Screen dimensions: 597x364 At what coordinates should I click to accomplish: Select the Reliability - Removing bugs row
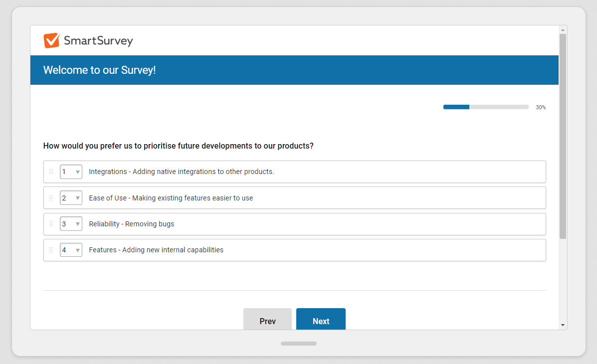pyautogui.click(x=294, y=223)
